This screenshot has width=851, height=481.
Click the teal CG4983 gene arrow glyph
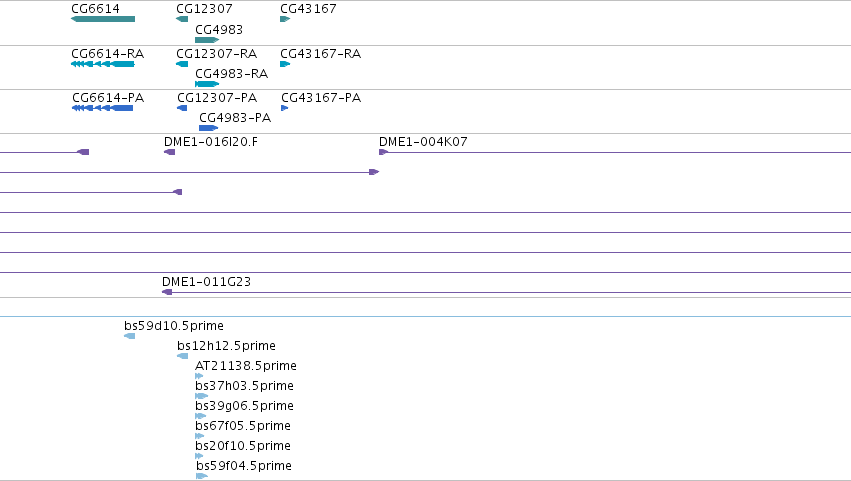click(207, 40)
